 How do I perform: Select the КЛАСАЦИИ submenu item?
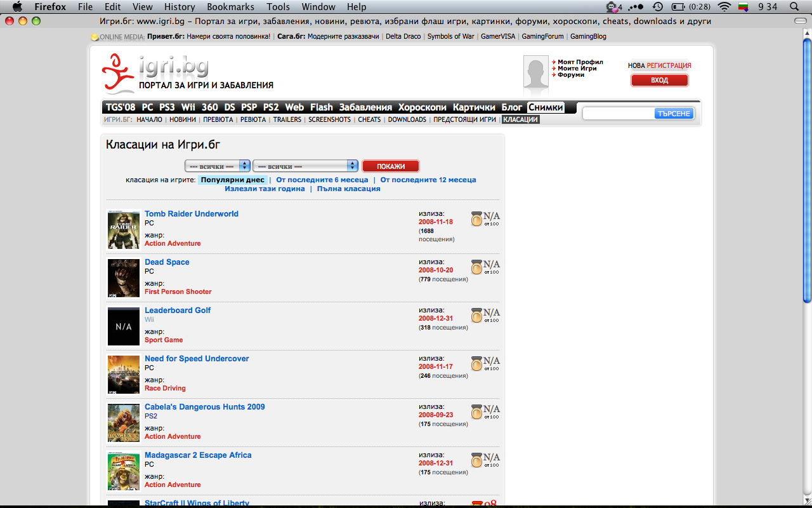pyautogui.click(x=521, y=119)
